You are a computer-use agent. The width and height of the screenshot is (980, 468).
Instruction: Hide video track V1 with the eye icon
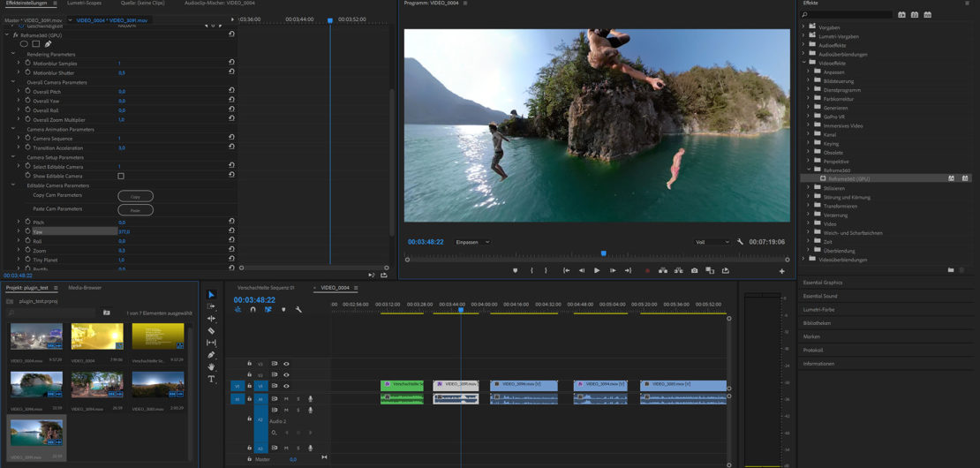pyautogui.click(x=286, y=386)
